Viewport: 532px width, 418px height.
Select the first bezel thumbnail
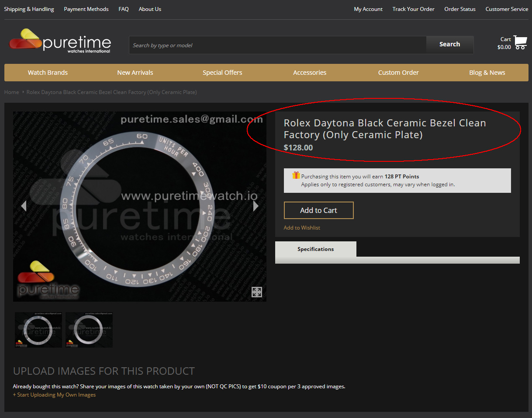click(38, 330)
